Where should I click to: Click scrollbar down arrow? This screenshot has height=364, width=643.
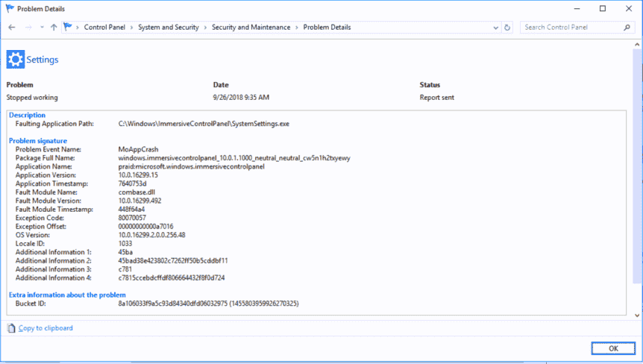637,316
